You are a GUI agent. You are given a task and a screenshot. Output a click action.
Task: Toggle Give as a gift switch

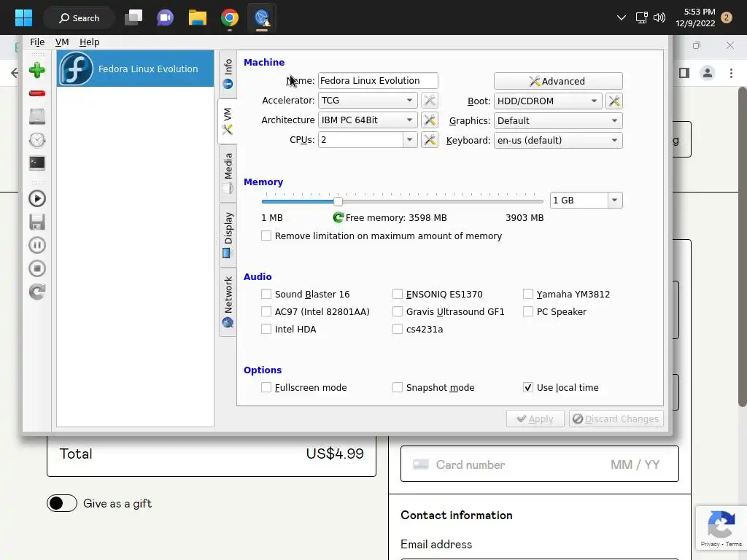[62, 503]
